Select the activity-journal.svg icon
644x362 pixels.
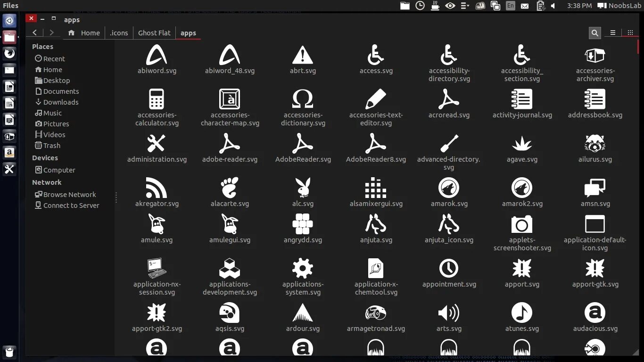tap(522, 99)
